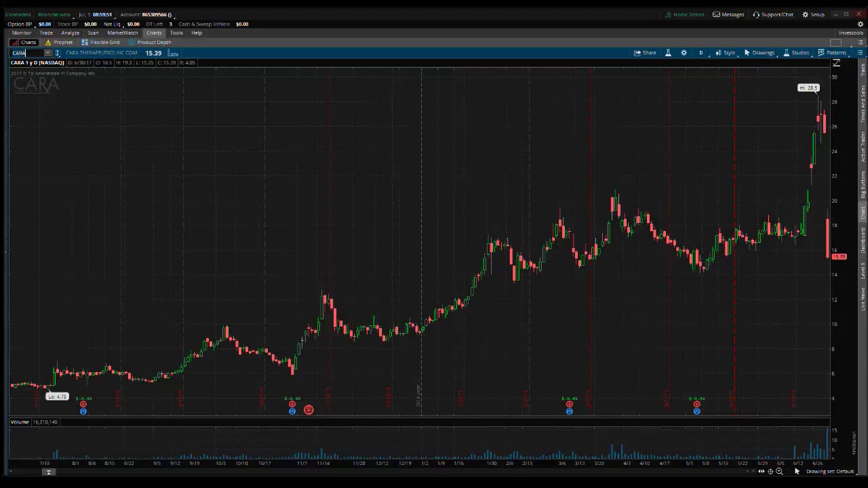Open chart settings gear icon
The width and height of the screenshot is (868, 488).
[x=684, y=53]
